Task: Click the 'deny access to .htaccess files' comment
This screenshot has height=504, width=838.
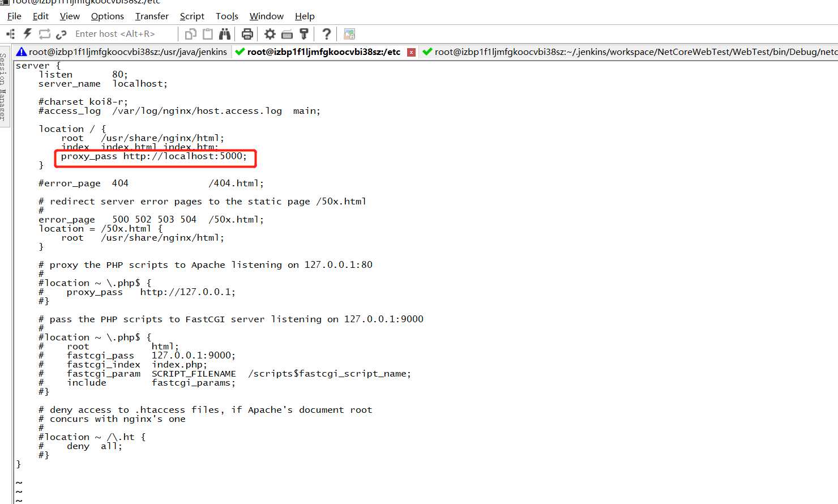Action: [x=206, y=410]
